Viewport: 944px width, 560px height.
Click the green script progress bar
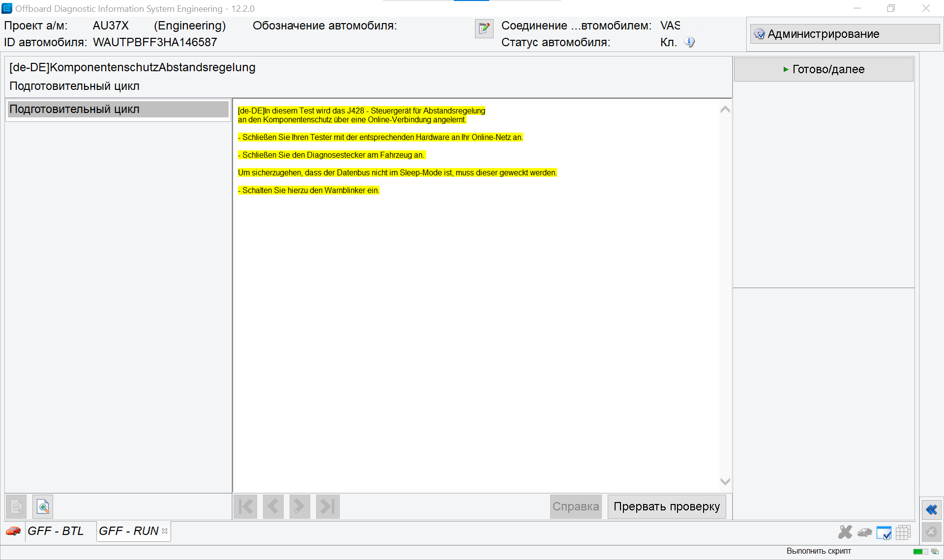pyautogui.click(x=920, y=552)
